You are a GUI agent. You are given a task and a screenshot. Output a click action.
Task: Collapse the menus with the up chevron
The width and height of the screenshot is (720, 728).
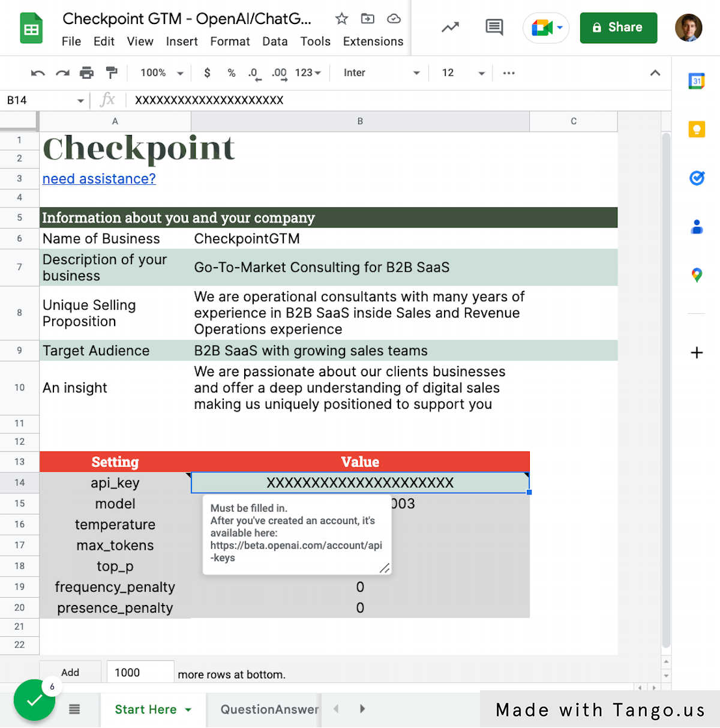[655, 73]
